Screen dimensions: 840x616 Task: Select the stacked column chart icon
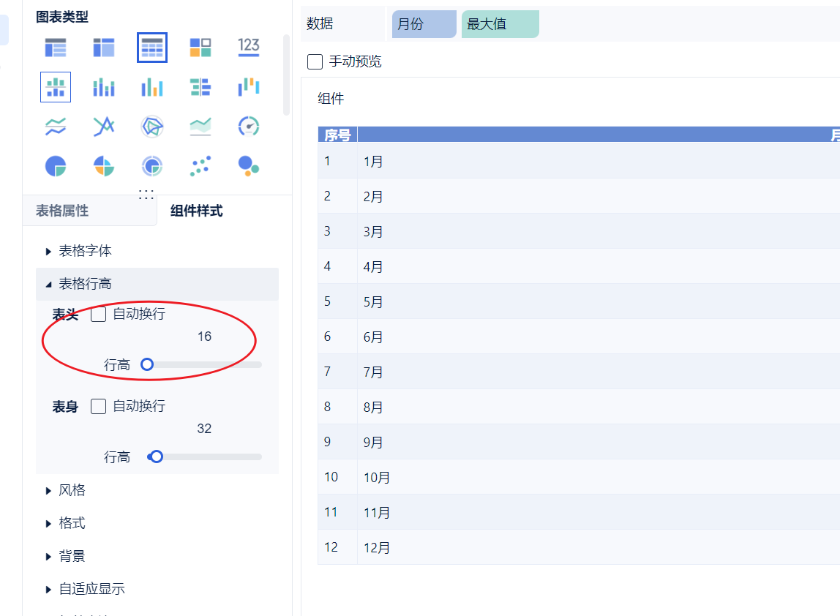(x=104, y=87)
